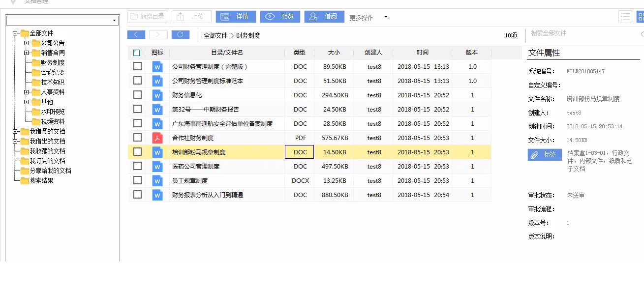Click the back navigation arrow button

pos(136,34)
